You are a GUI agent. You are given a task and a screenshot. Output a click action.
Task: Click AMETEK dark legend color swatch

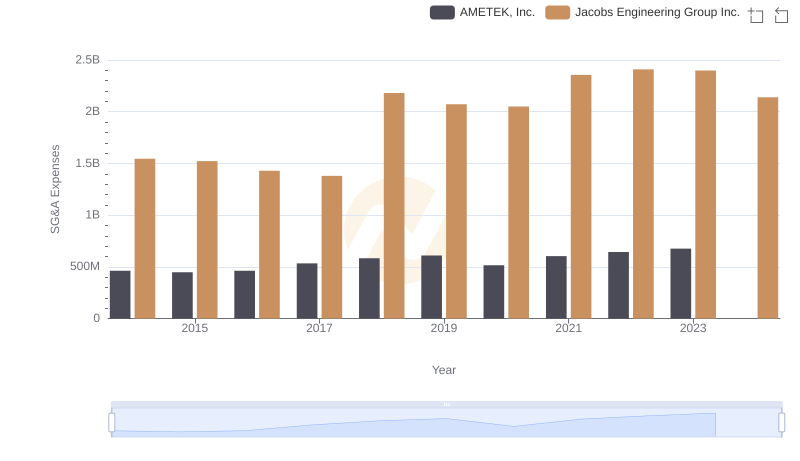click(442, 12)
